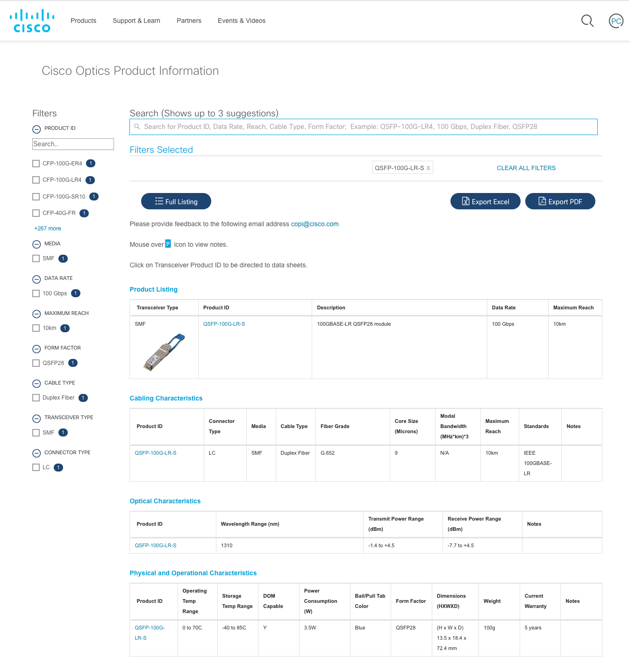The image size is (629, 672).
Task: Collapse the PRODUCT ID filter section
Action: coord(36,129)
